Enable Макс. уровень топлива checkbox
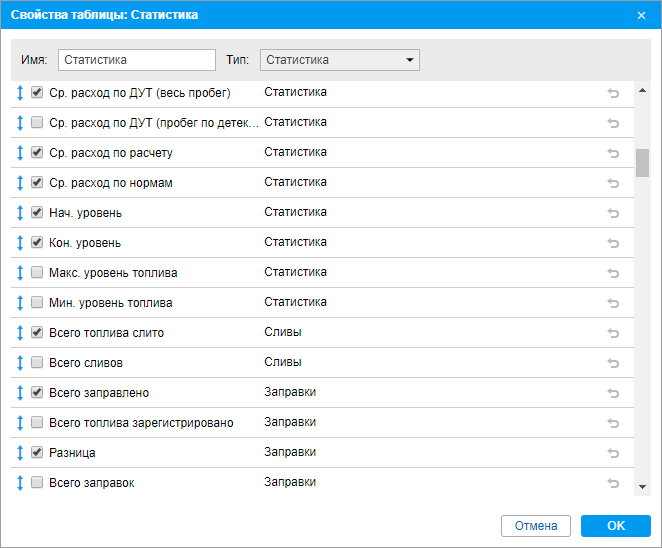 (37, 272)
